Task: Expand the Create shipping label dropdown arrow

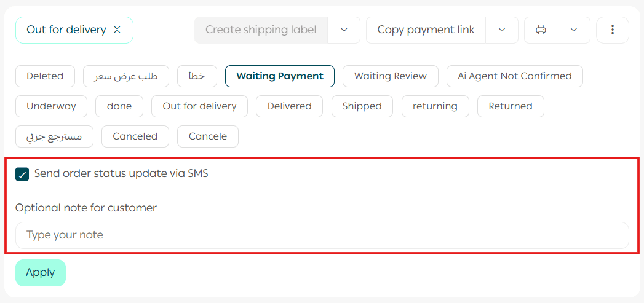Action: [344, 30]
